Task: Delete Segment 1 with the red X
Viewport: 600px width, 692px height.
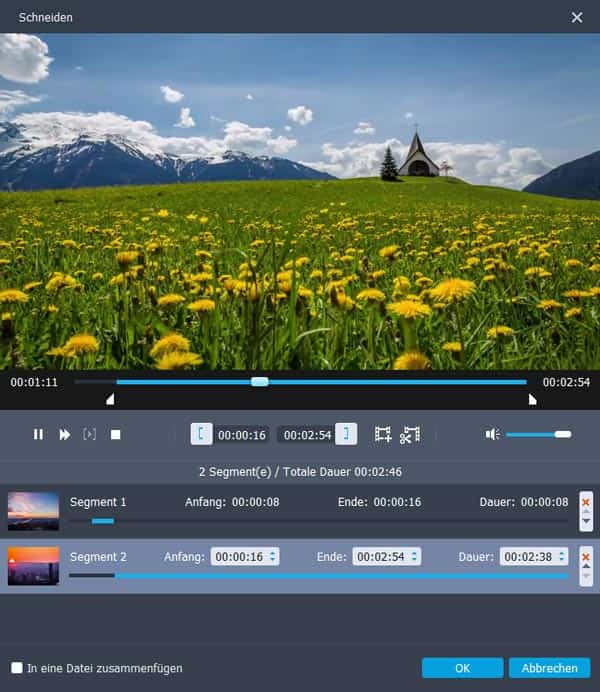Action: [586, 501]
